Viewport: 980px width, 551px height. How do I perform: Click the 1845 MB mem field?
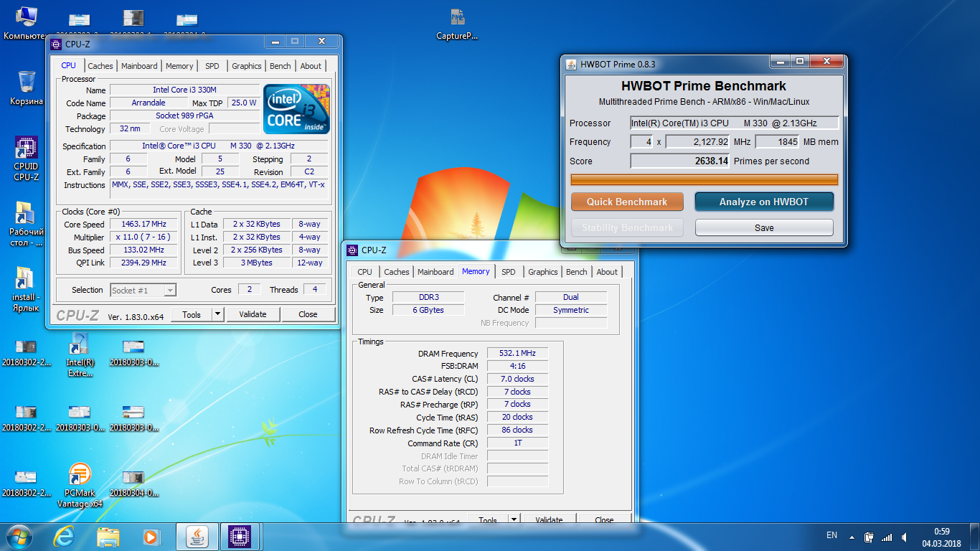(x=778, y=142)
